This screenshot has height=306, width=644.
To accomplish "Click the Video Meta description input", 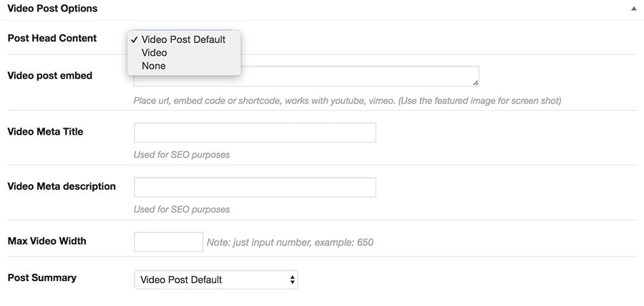I will (x=255, y=187).
